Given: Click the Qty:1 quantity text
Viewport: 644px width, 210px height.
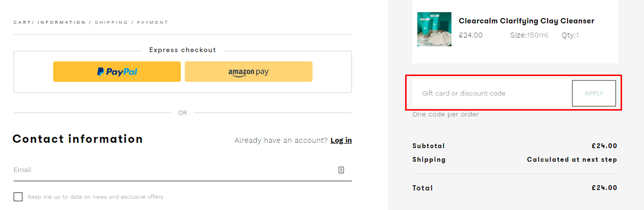Looking at the screenshot, I should click(570, 35).
